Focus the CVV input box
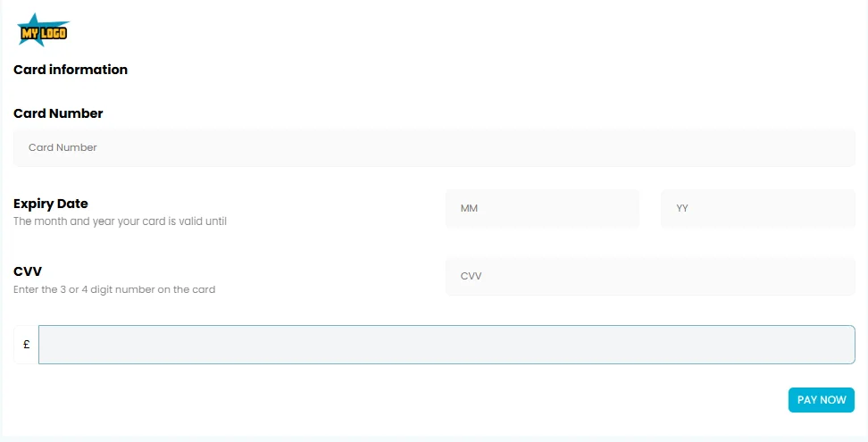Image resolution: width=868 pixels, height=442 pixels. pyautogui.click(x=649, y=277)
